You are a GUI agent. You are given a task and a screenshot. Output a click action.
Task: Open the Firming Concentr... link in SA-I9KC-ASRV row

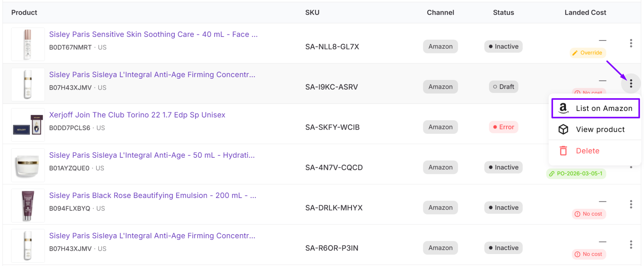click(152, 75)
